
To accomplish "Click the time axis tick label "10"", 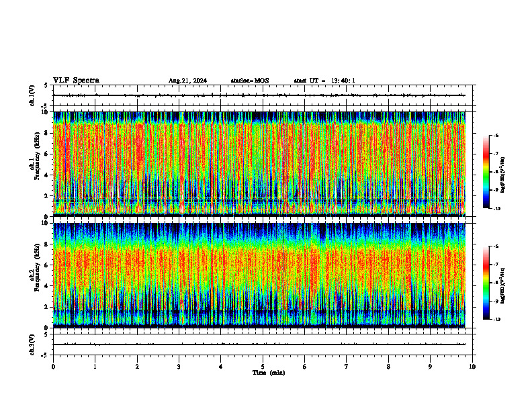I will click(472, 367).
